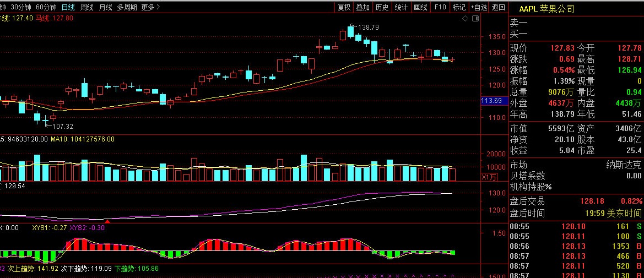Toggle the side panel layout icon
Screen dimensions: 644x278
coord(475,19)
